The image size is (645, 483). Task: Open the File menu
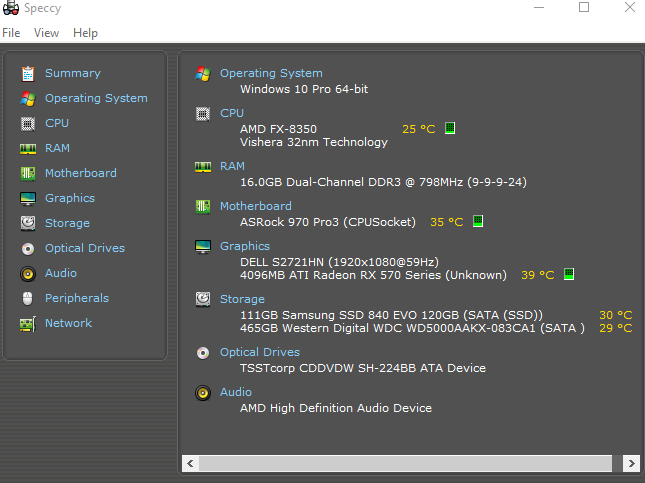pyautogui.click(x=11, y=33)
